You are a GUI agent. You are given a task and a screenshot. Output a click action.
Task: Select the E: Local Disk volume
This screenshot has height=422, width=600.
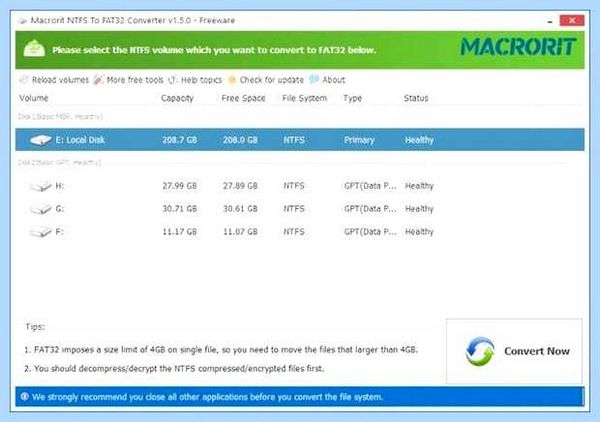click(300, 140)
